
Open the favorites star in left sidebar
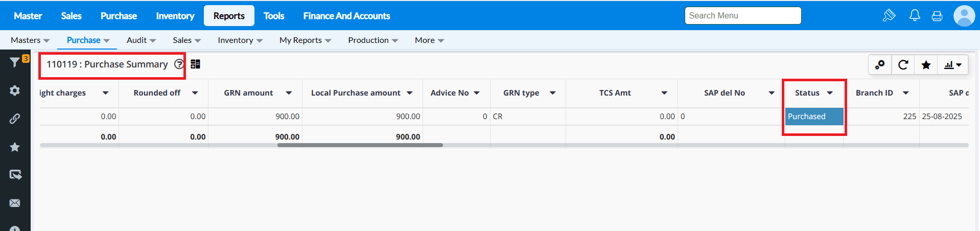point(15,147)
